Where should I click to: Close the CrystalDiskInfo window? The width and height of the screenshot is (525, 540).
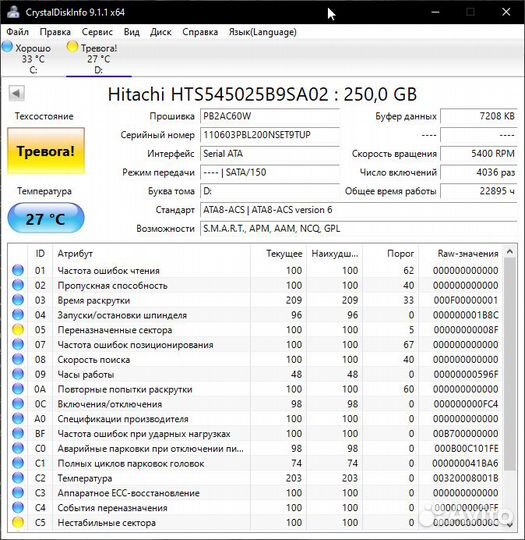506,12
